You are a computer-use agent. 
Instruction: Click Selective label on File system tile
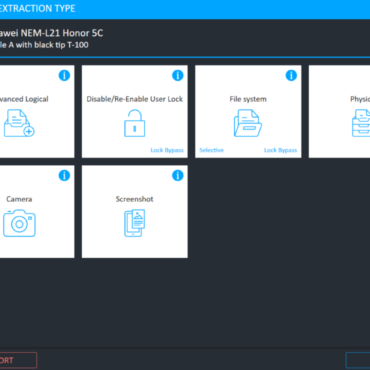pos(211,150)
